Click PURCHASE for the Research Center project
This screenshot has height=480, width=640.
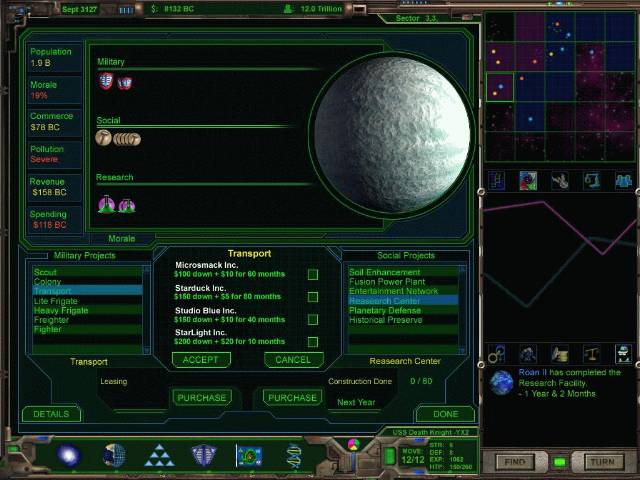click(292, 398)
